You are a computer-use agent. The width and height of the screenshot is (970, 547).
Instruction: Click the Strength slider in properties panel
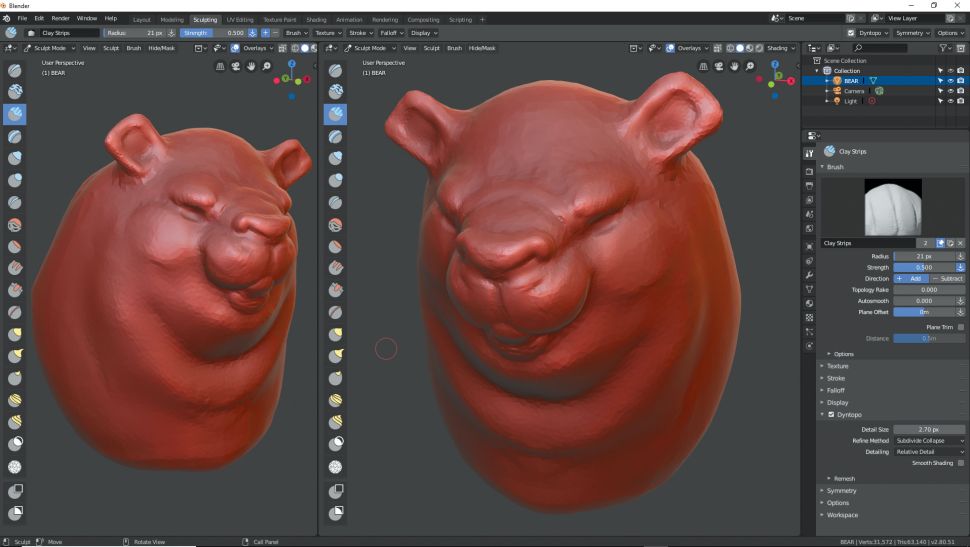click(x=923, y=267)
